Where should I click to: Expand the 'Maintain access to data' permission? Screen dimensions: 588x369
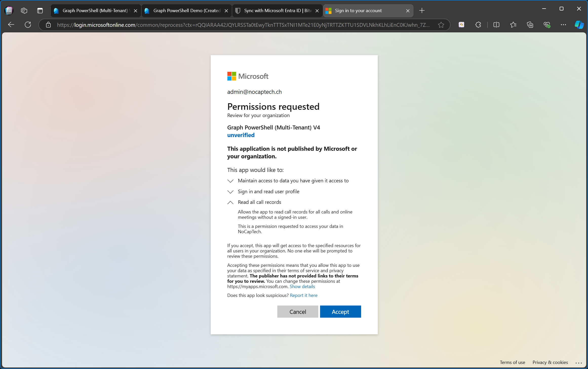(231, 181)
